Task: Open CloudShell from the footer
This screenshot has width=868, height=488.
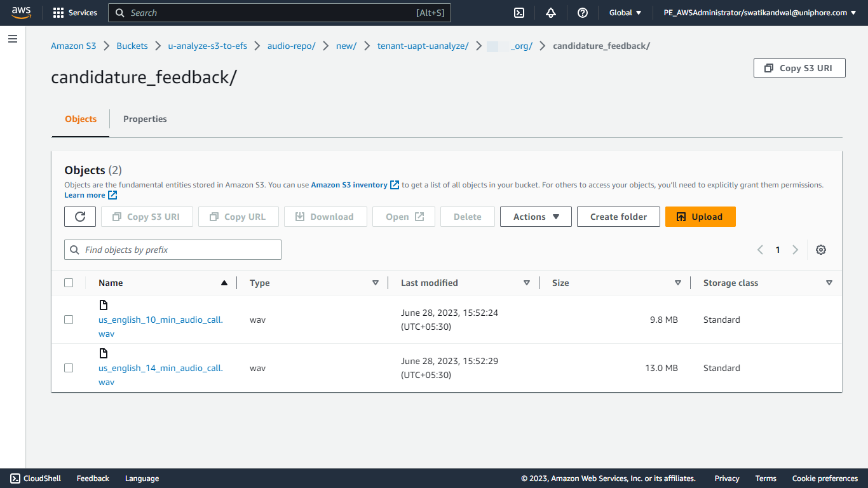Action: [x=36, y=478]
